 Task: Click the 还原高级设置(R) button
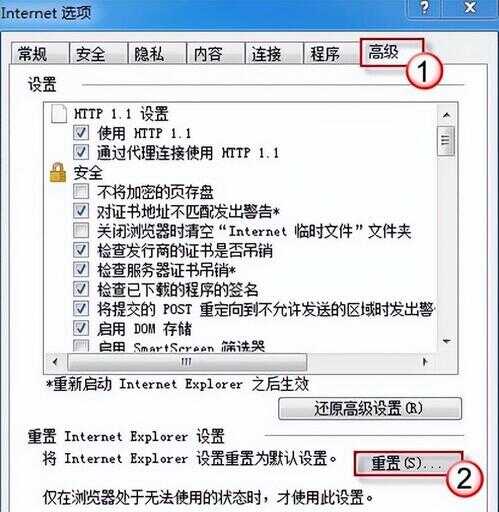[x=370, y=408]
